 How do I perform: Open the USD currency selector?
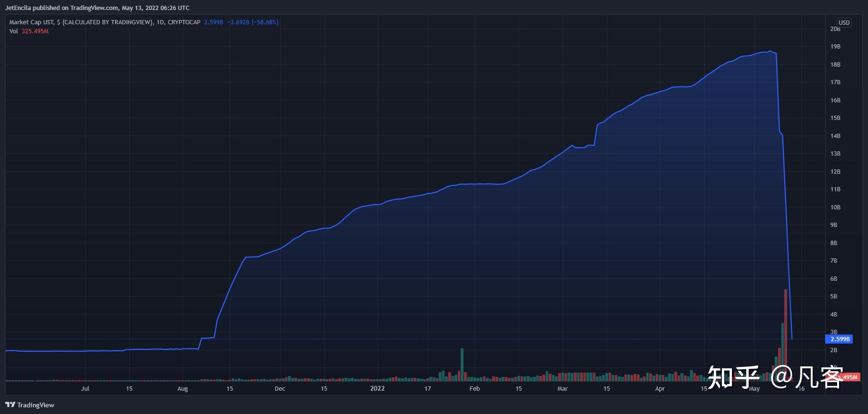pyautogui.click(x=844, y=22)
